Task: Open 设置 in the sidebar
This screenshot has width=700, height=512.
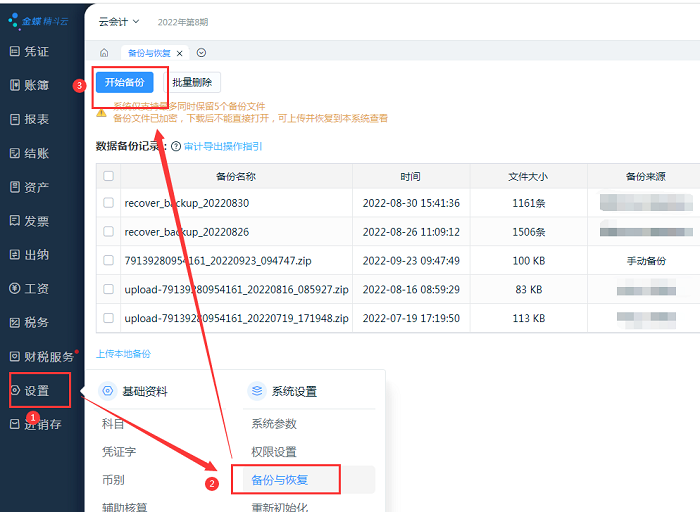Action: tap(36, 391)
